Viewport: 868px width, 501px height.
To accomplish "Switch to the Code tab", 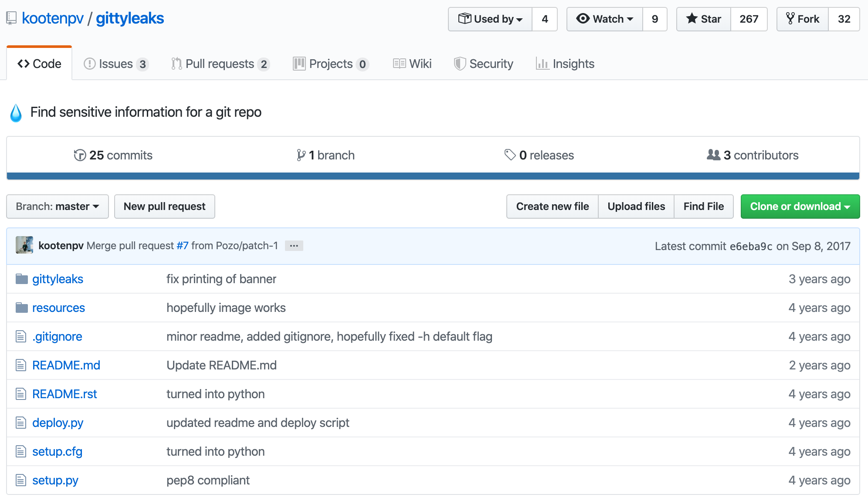I will (39, 64).
